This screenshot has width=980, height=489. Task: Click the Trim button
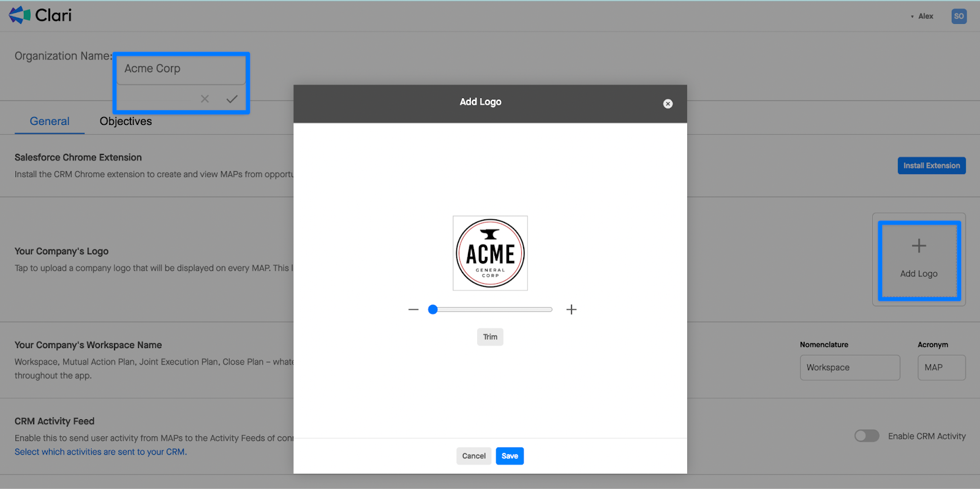tap(490, 337)
